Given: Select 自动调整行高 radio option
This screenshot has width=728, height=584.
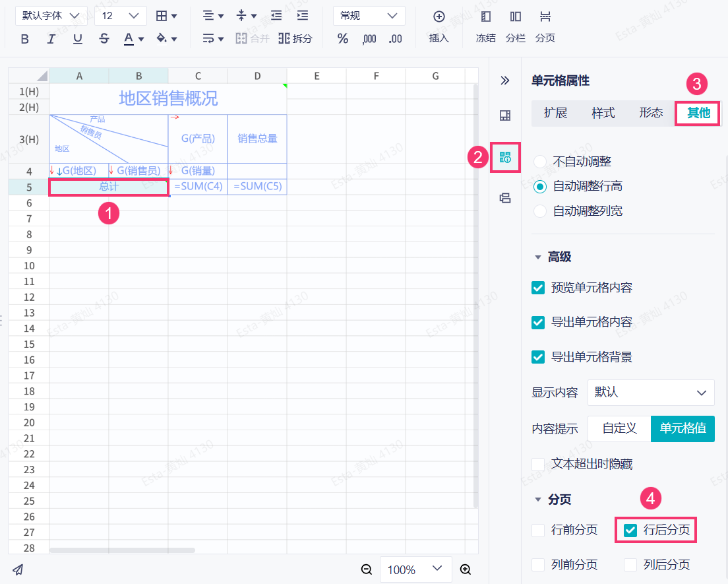Looking at the screenshot, I should [540, 186].
